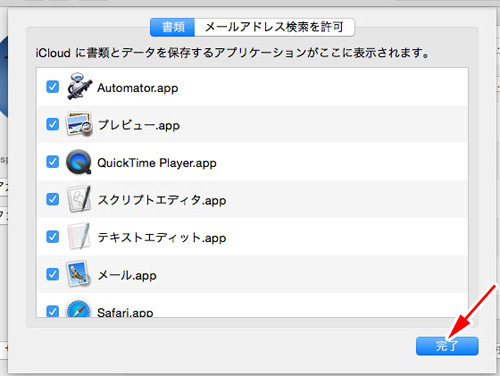500x376 pixels.
Task: Click the Automator robot icon
Action: click(79, 87)
